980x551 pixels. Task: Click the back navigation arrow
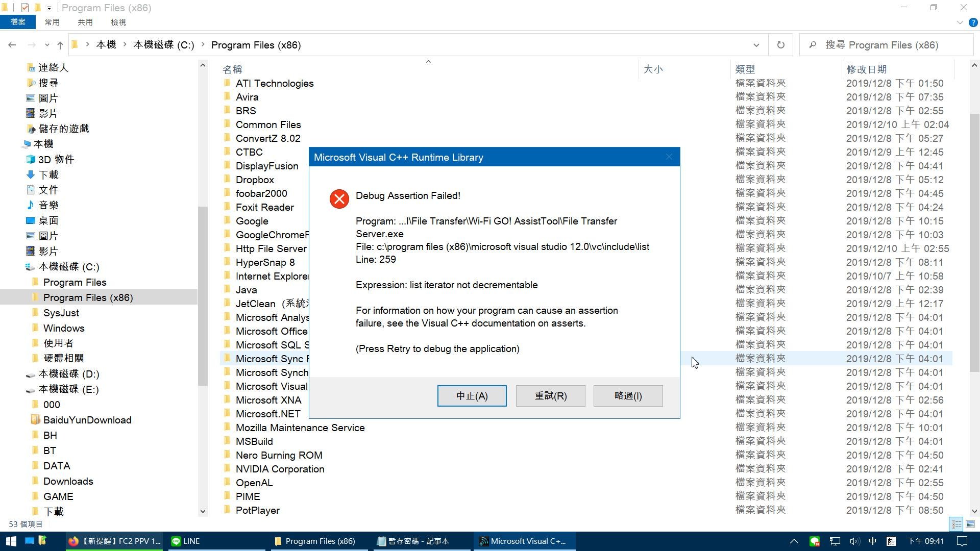click(12, 45)
